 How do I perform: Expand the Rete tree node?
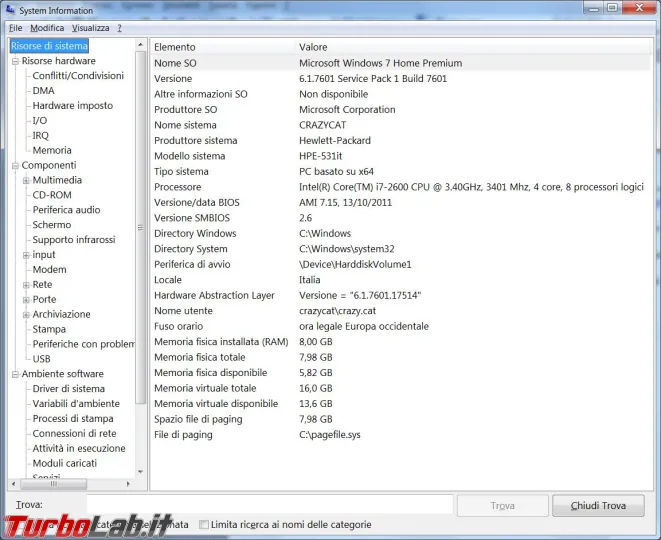pyautogui.click(x=26, y=285)
